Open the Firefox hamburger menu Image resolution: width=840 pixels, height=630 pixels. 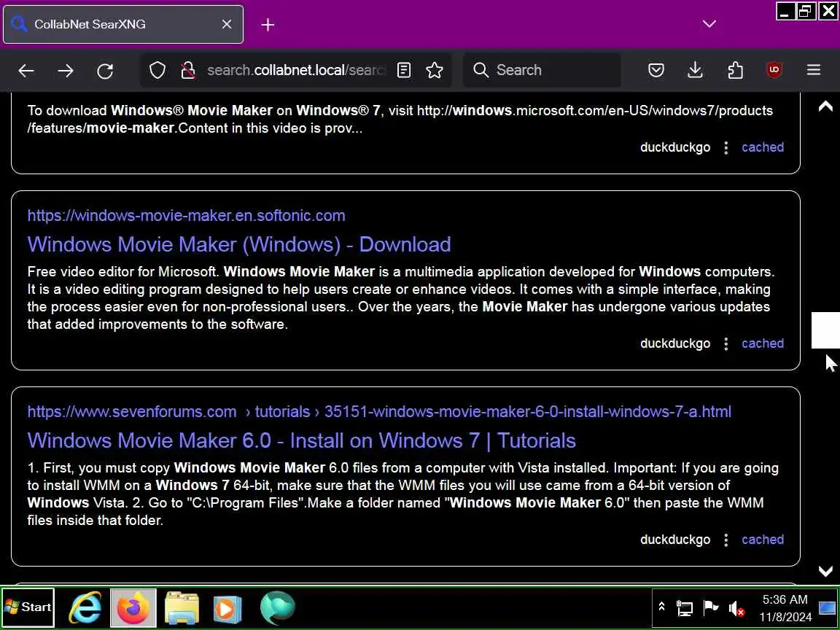[x=814, y=70]
